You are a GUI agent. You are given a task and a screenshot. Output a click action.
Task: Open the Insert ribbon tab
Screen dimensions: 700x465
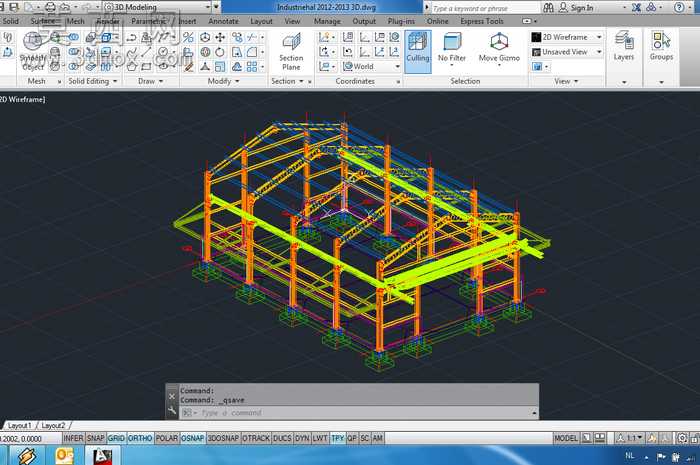(x=187, y=21)
